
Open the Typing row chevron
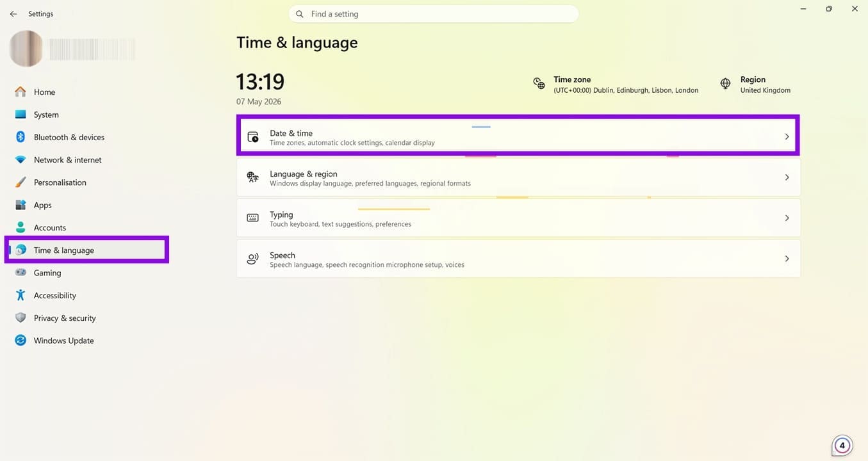pyautogui.click(x=787, y=218)
